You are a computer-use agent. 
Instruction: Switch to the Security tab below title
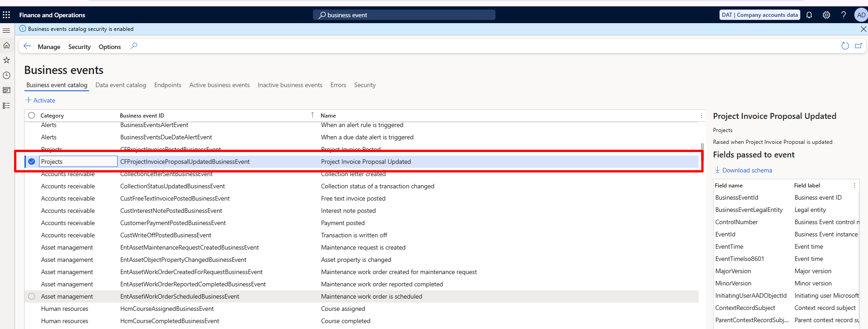[x=365, y=85]
